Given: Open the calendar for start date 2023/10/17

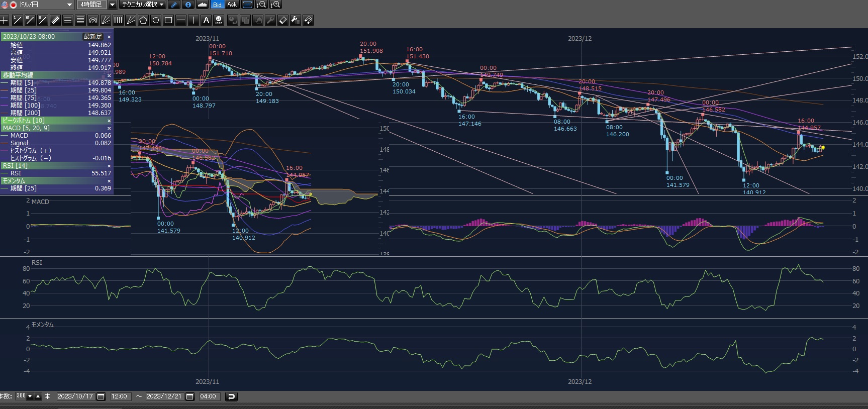Looking at the screenshot, I should (x=101, y=396).
